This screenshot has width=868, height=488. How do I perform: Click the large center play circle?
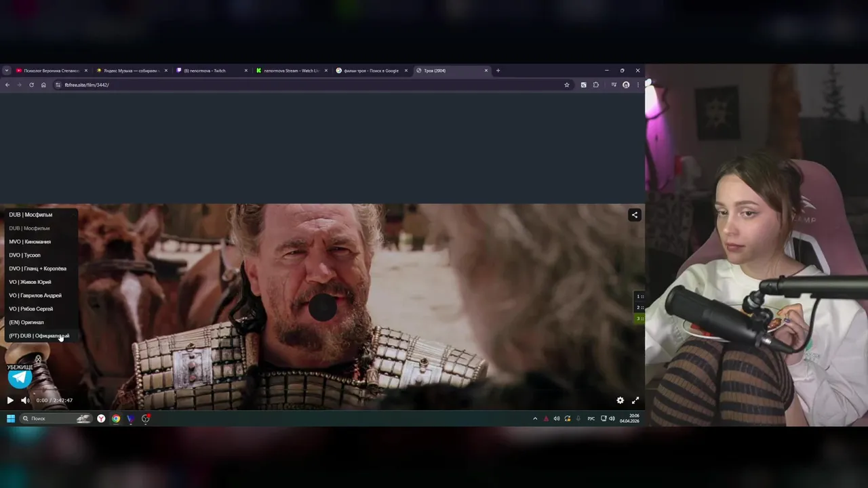click(322, 308)
